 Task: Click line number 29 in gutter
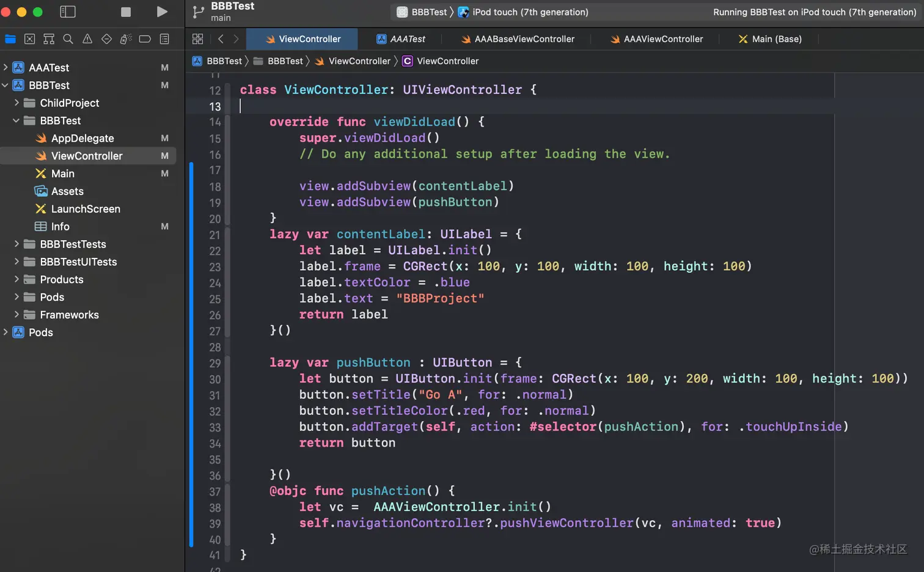[215, 364]
